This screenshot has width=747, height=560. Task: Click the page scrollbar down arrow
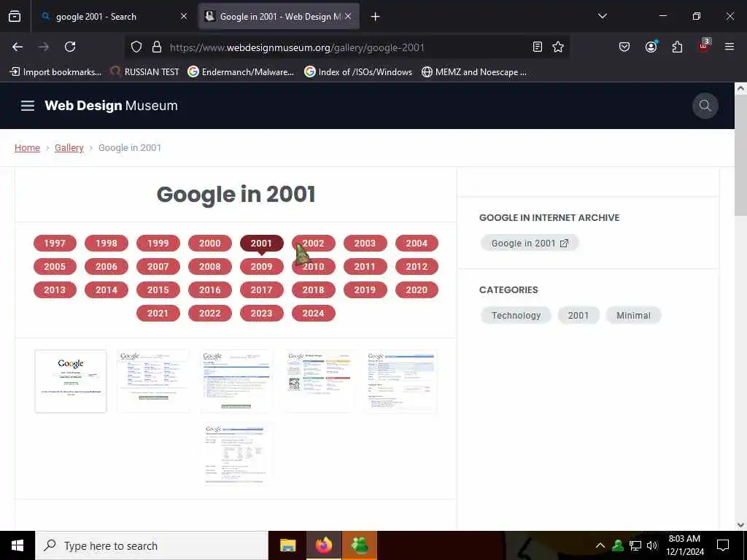click(x=740, y=525)
